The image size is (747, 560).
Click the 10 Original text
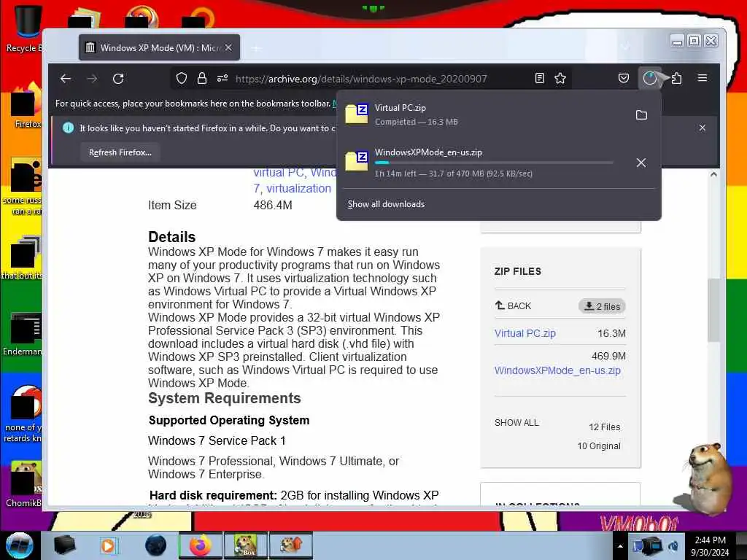point(599,446)
